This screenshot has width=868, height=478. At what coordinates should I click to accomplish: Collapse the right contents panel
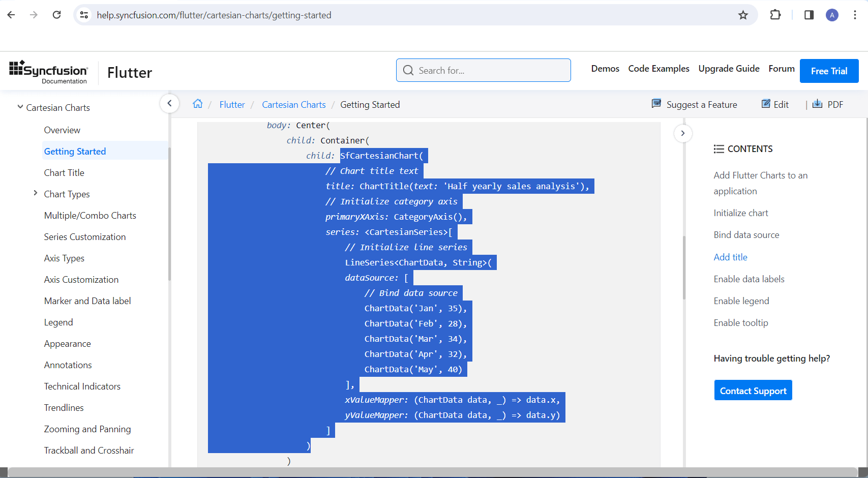point(683,133)
